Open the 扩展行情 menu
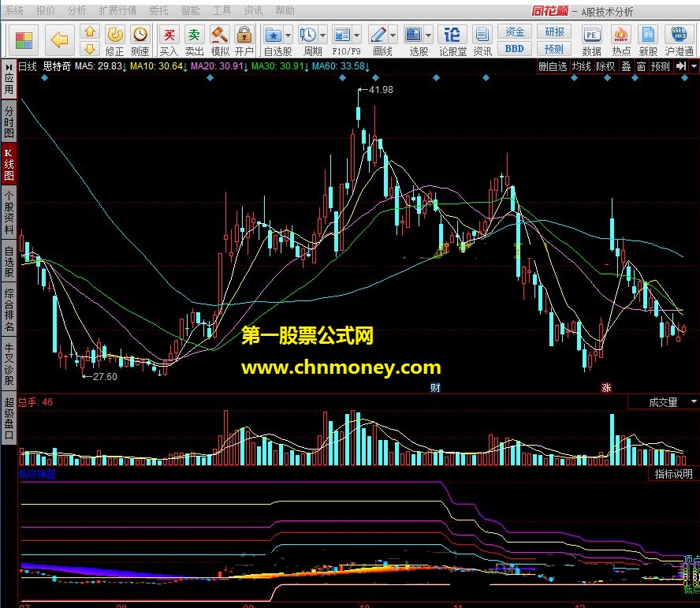 point(118,10)
